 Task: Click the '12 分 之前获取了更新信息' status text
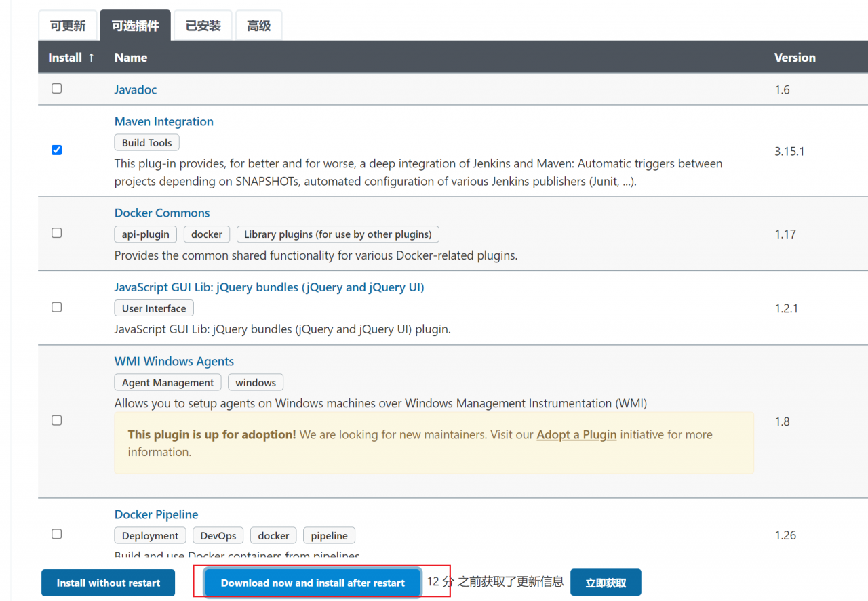tap(495, 581)
